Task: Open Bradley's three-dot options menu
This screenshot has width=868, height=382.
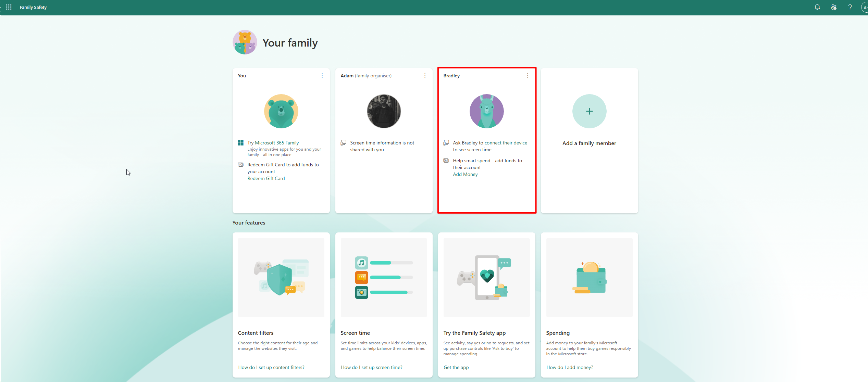Action: tap(528, 76)
